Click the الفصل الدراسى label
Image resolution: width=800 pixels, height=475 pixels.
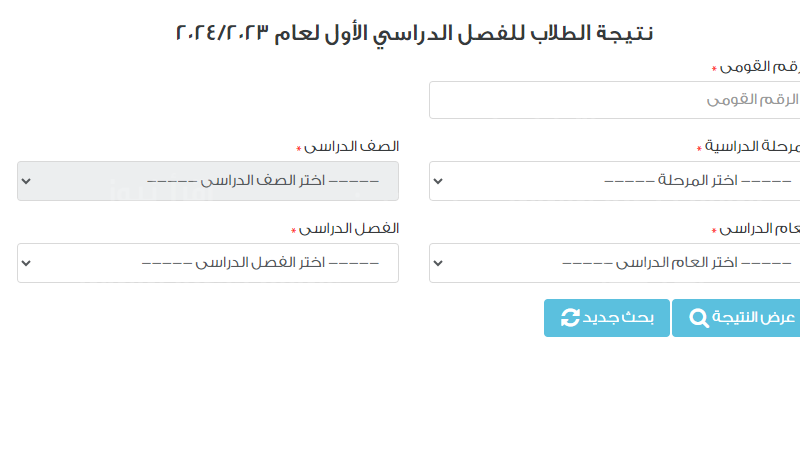[350, 229]
